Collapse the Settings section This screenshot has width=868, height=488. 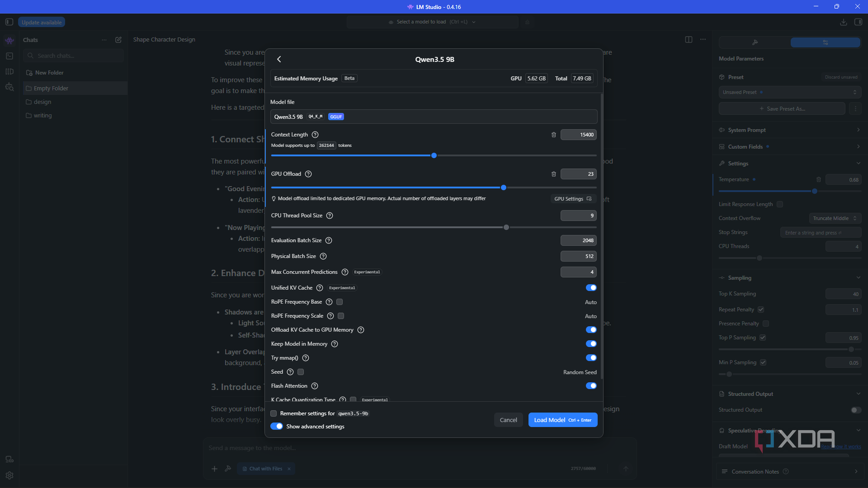789,164
